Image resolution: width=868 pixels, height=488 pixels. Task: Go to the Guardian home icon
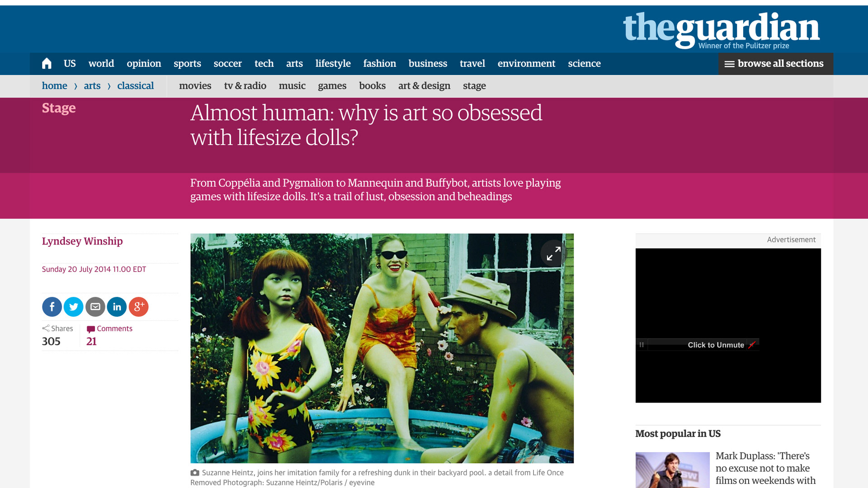[x=47, y=64]
